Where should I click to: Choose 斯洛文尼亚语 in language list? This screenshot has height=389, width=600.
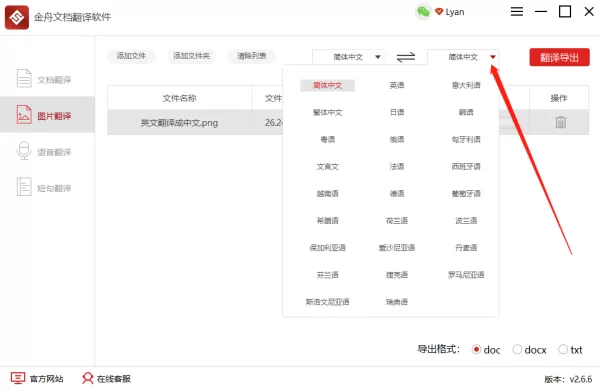pyautogui.click(x=328, y=302)
